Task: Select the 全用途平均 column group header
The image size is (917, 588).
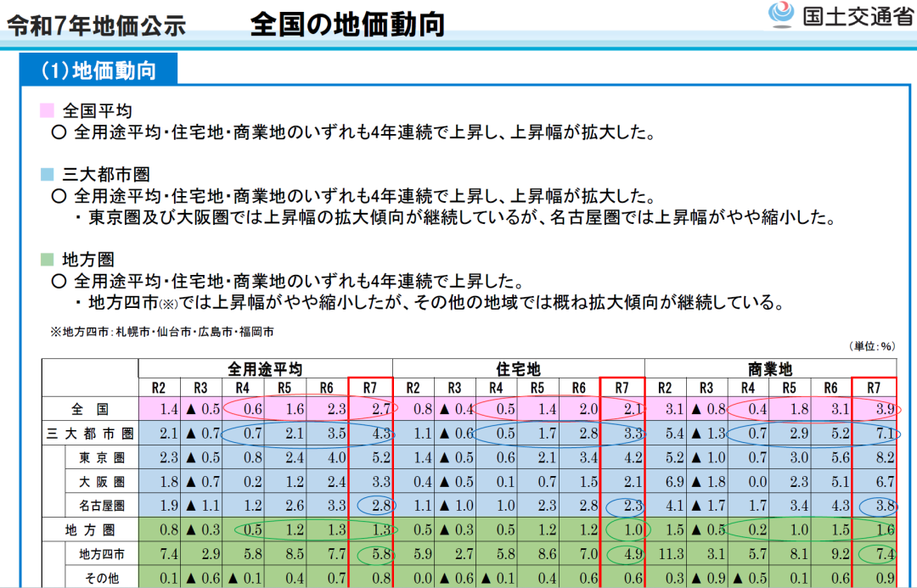Action: click(x=264, y=369)
